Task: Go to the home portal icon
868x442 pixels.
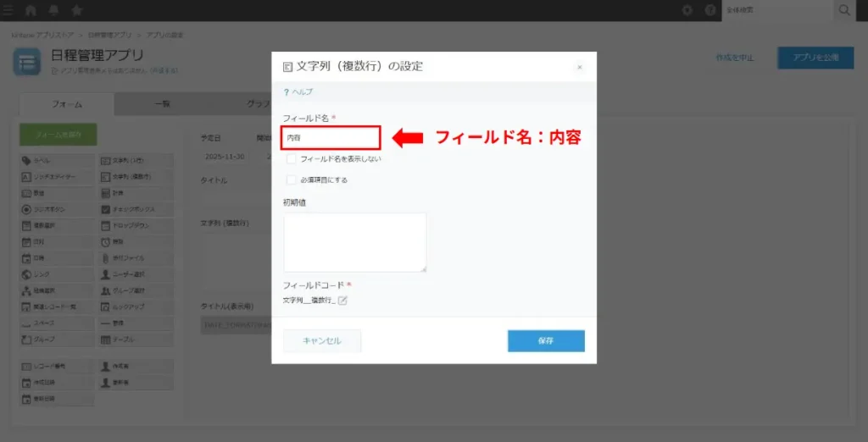Action: pyautogui.click(x=31, y=10)
